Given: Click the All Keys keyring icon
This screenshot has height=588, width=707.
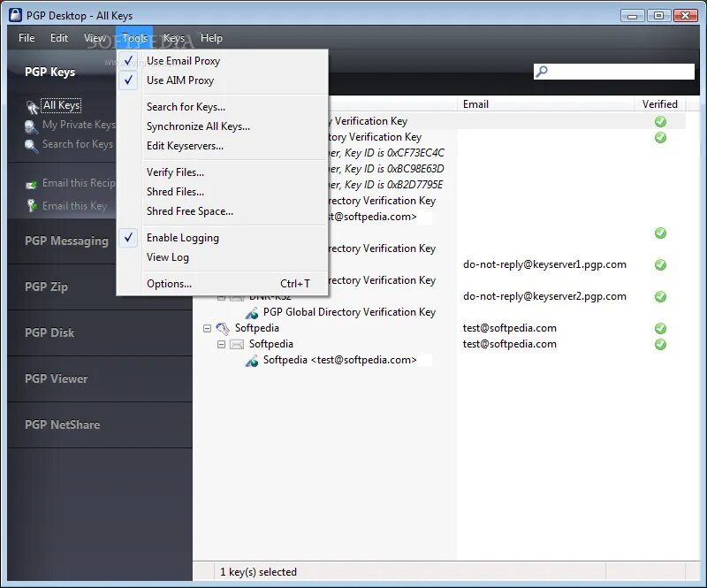Looking at the screenshot, I should pos(32,107).
